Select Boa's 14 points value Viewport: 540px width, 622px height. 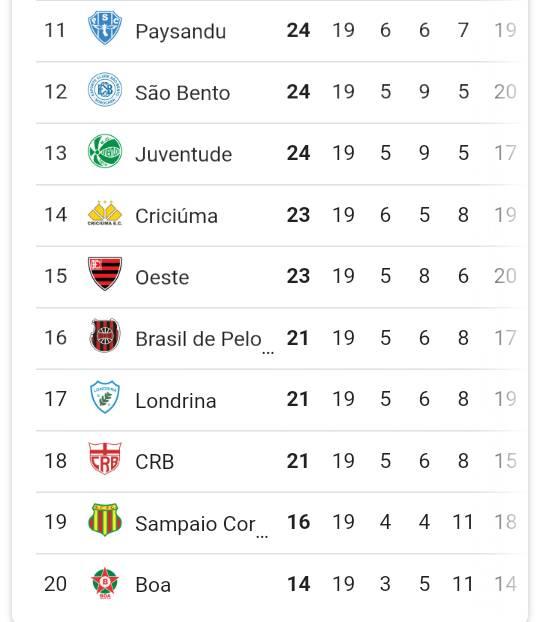(x=298, y=584)
